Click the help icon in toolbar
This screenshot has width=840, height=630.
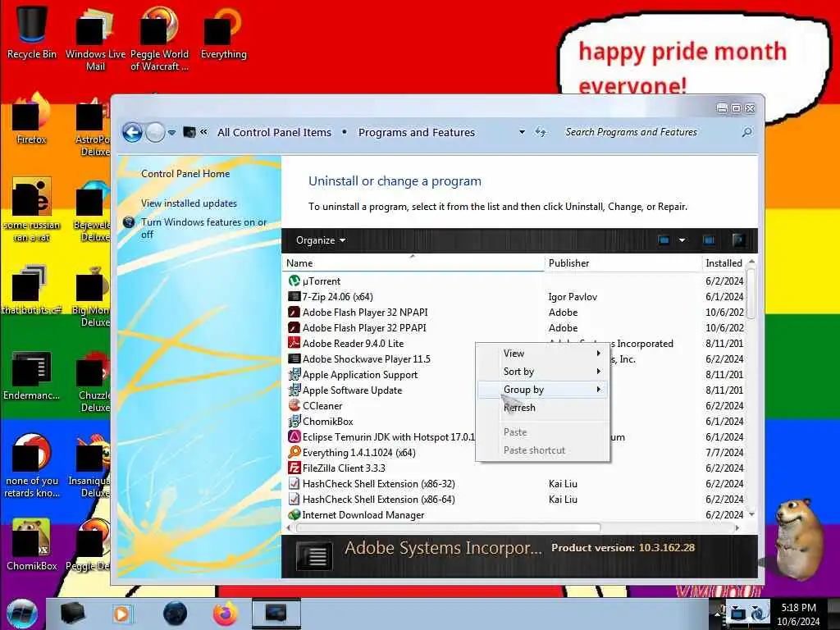[x=738, y=240]
